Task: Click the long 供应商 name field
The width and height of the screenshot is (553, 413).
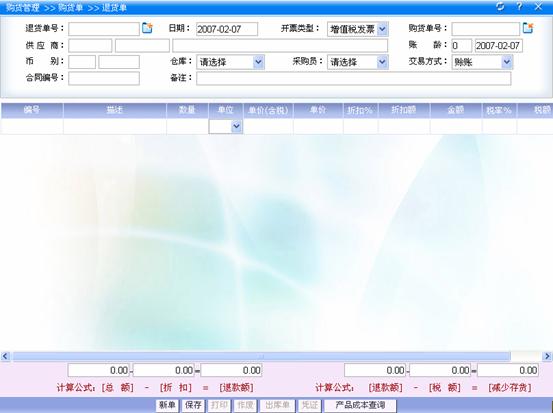Action: click(x=280, y=46)
